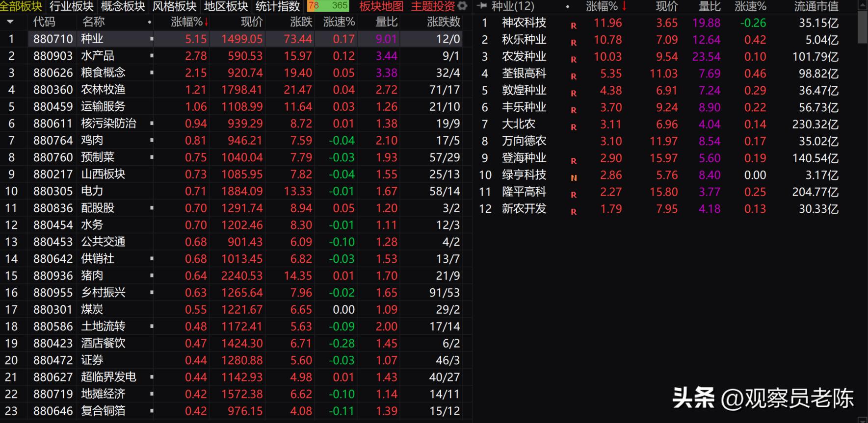Screen dimensions: 868x423
Task: Click the square marker on the 猪肉 row
Action: [x=152, y=275]
